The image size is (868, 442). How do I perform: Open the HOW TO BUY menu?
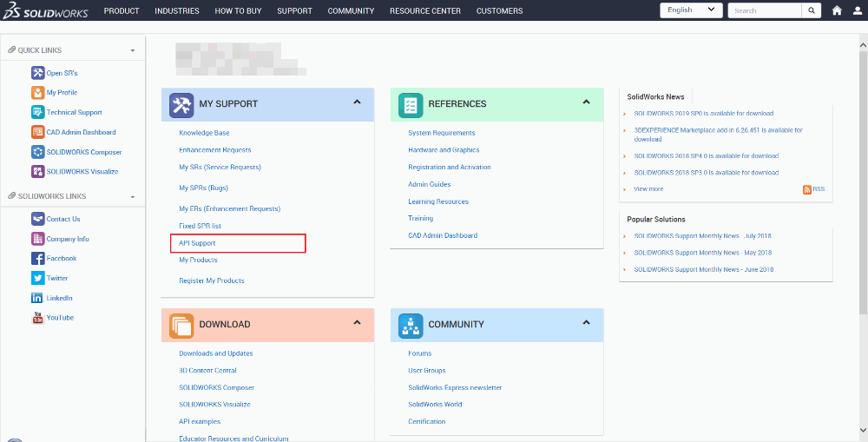238,10
